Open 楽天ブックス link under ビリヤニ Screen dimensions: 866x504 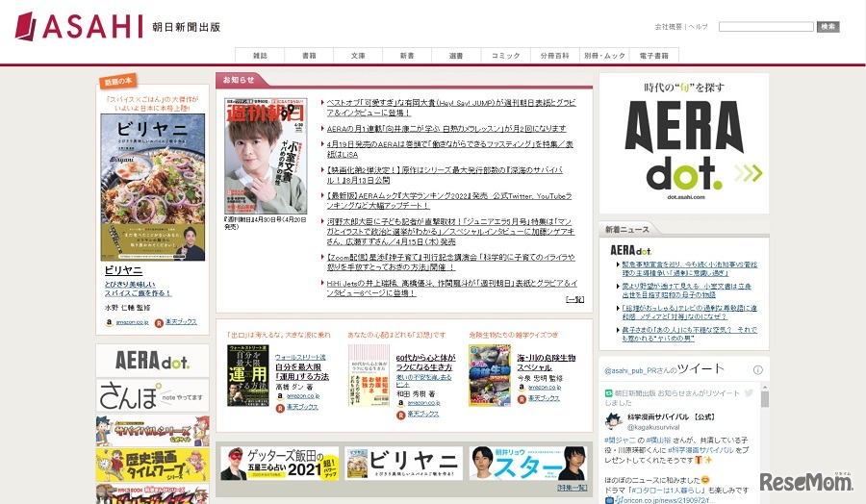pyautogui.click(x=181, y=322)
